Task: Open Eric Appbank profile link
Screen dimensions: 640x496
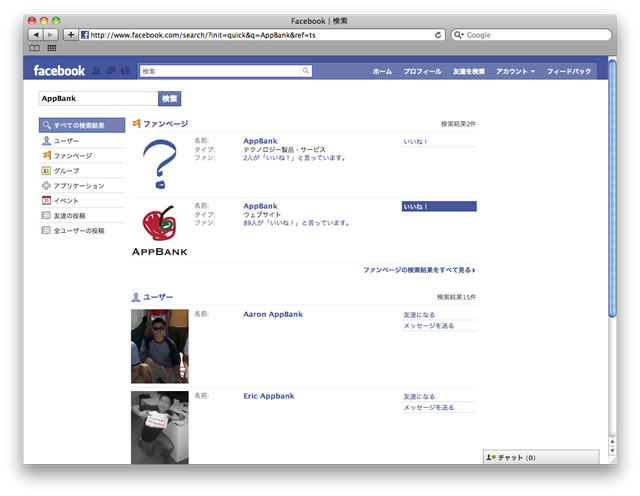Action: (x=269, y=396)
